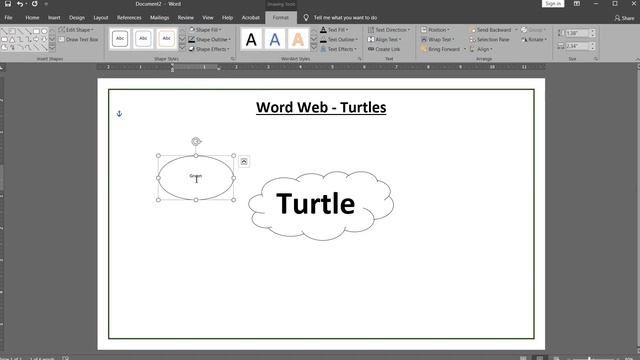Switch to the Insert ribbon tab
This screenshot has width=640, height=360.
tap(54, 18)
